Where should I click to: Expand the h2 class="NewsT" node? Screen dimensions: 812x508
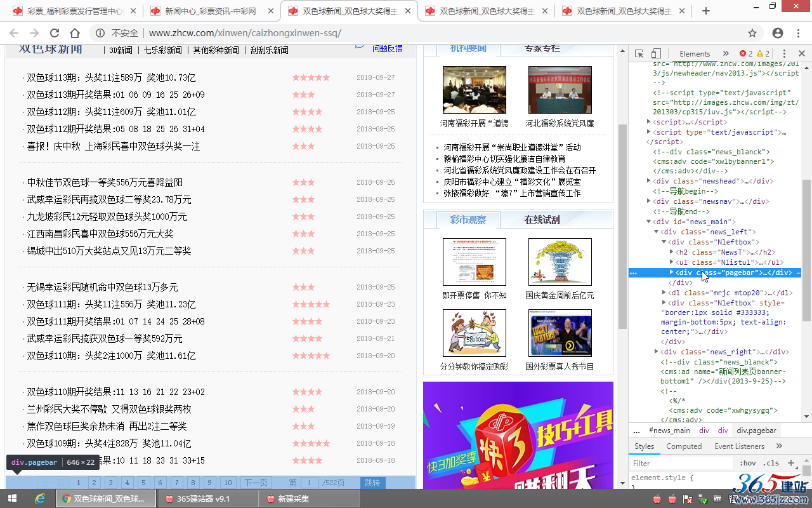[672, 252]
